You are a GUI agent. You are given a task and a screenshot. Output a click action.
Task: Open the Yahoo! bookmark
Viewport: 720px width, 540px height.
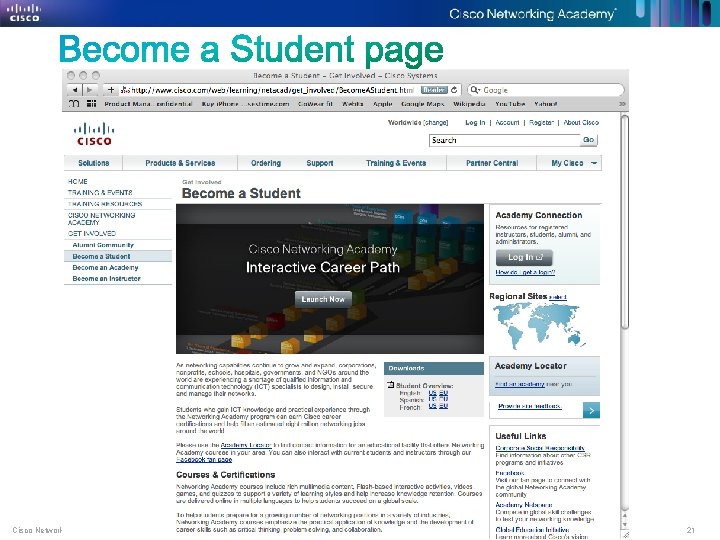point(546,104)
